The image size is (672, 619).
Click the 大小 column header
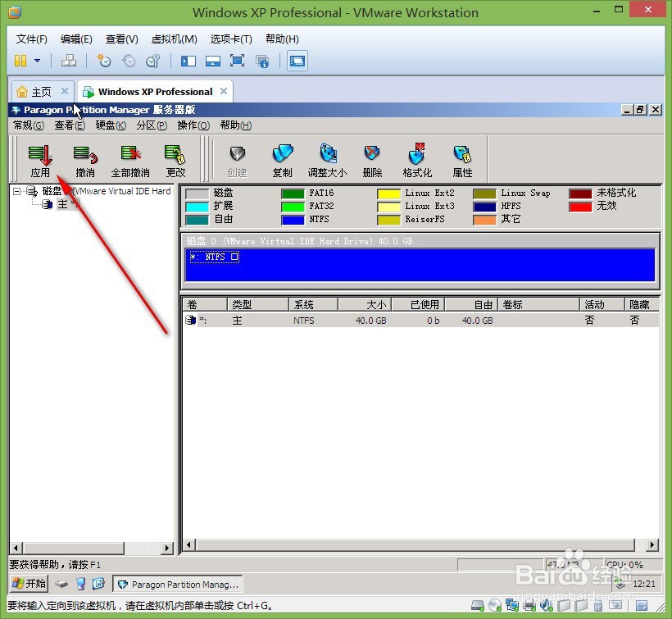[x=365, y=304]
